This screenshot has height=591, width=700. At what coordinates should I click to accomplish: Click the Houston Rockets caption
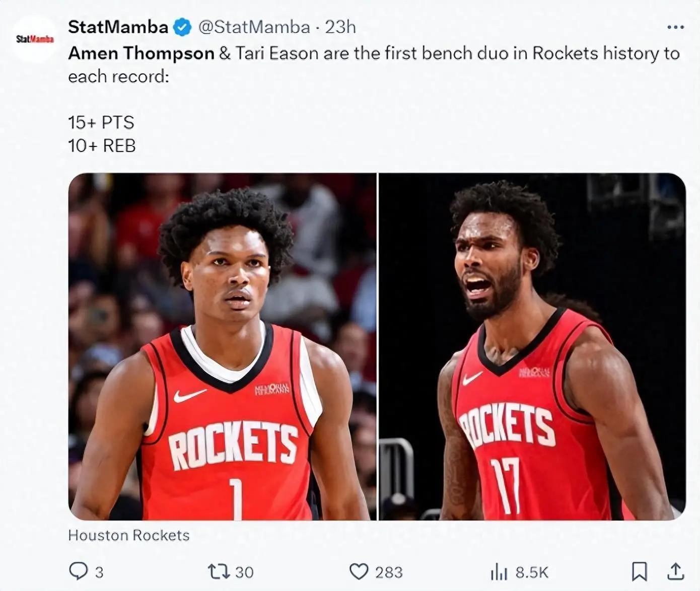tap(129, 535)
